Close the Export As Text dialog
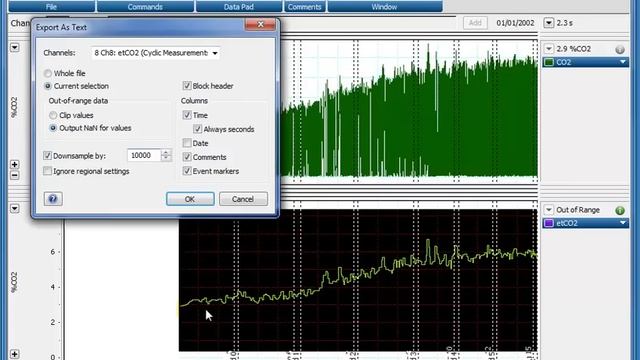The image size is (640, 360). click(x=260, y=24)
